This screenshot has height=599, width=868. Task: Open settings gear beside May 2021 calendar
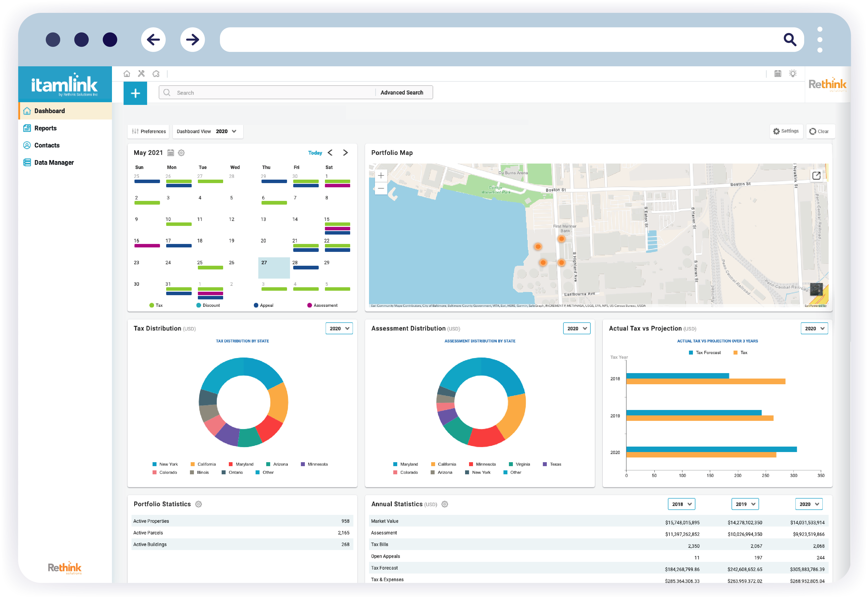point(182,153)
